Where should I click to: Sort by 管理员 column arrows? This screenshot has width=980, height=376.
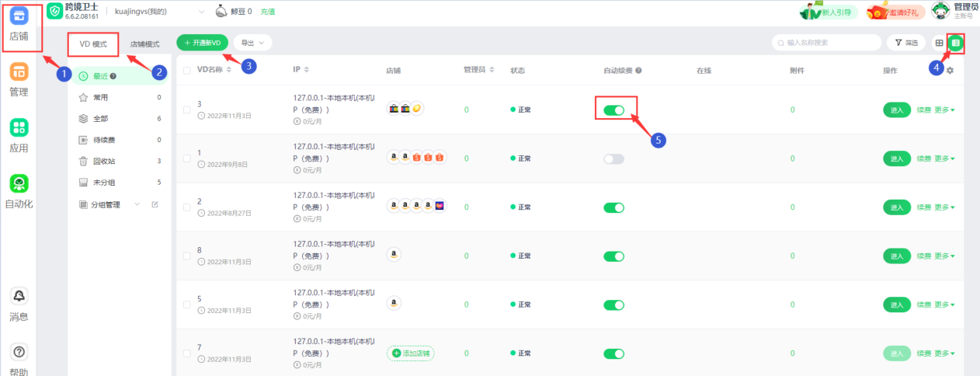pyautogui.click(x=493, y=70)
